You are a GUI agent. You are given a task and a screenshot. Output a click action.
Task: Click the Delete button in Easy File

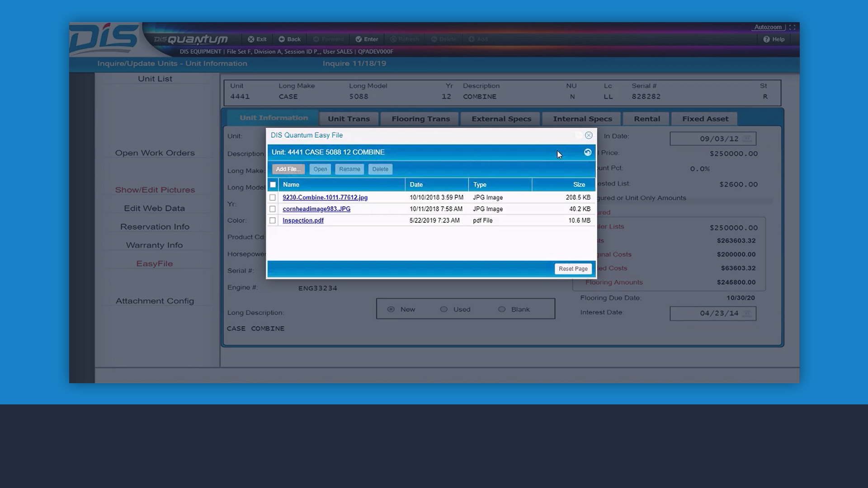tap(380, 169)
